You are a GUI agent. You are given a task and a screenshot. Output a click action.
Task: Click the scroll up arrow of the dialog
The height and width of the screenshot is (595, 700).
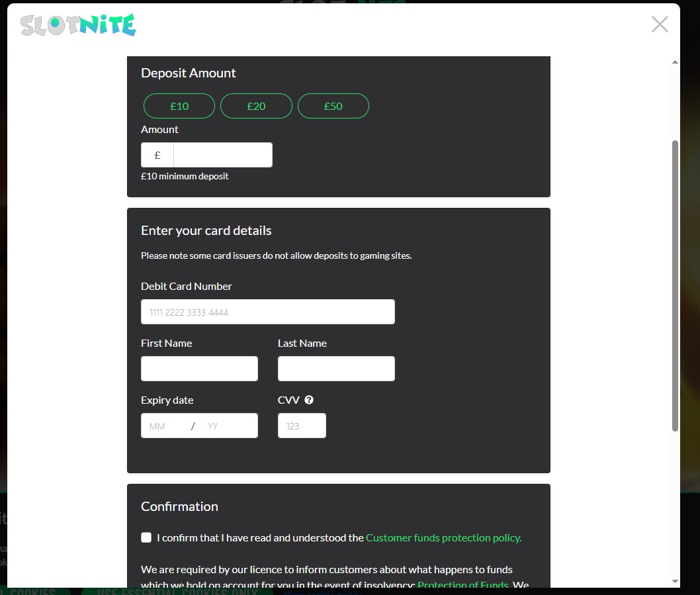click(675, 62)
